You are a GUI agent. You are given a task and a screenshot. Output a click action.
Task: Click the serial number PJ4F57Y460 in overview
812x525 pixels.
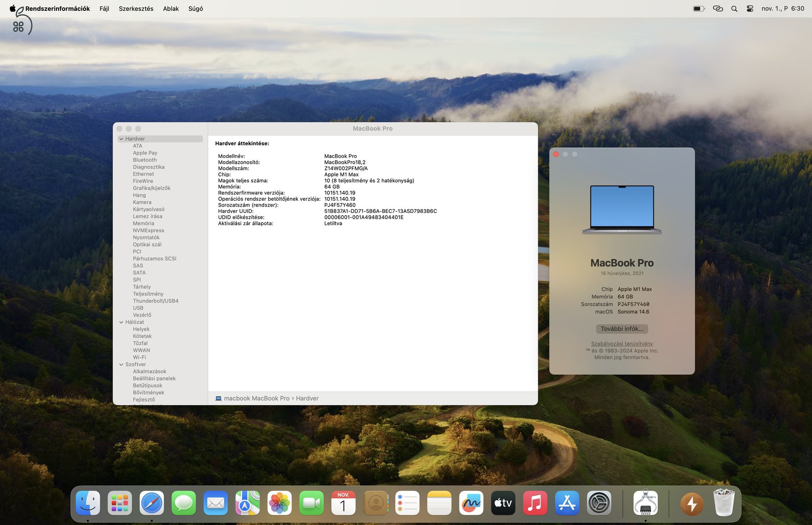340,205
